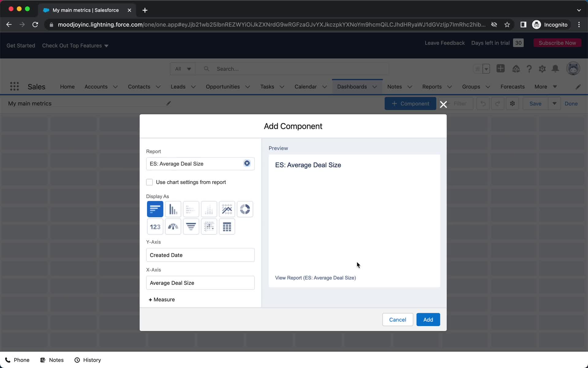Select the gauge chart icon

tap(173, 226)
